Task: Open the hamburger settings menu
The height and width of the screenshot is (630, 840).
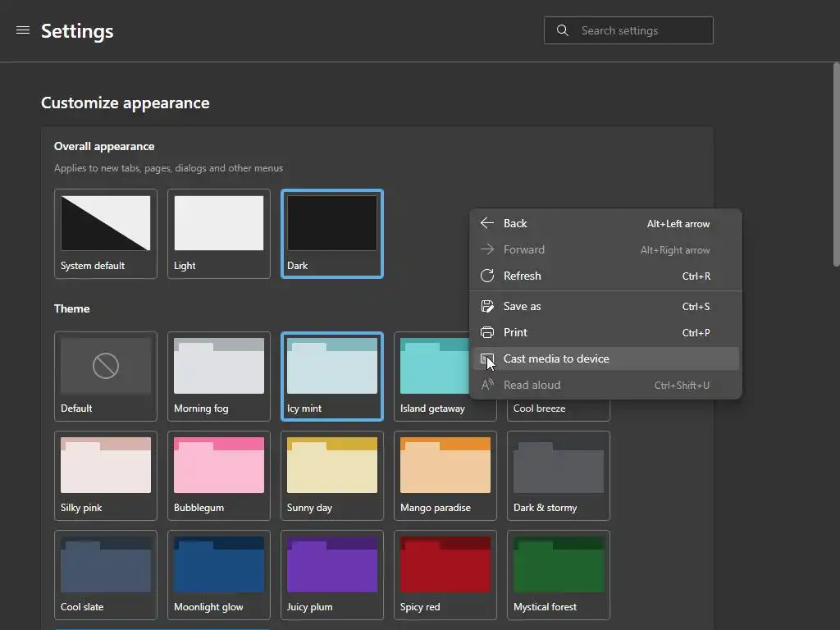Action: click(x=23, y=30)
